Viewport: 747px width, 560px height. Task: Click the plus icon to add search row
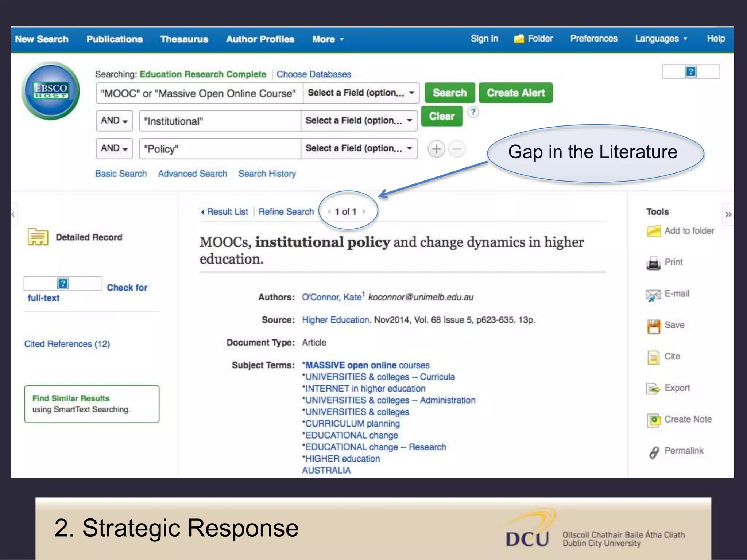(436, 149)
